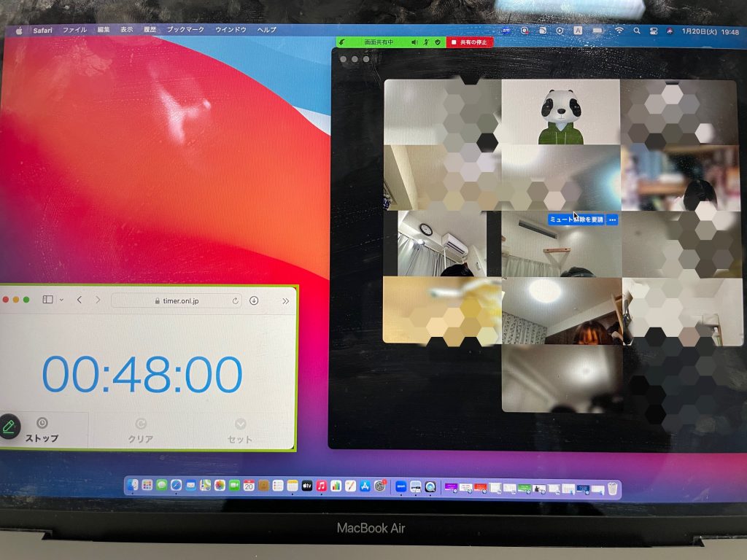
Task: Toggle the microphone in screen sharing bar
Action: point(427,42)
